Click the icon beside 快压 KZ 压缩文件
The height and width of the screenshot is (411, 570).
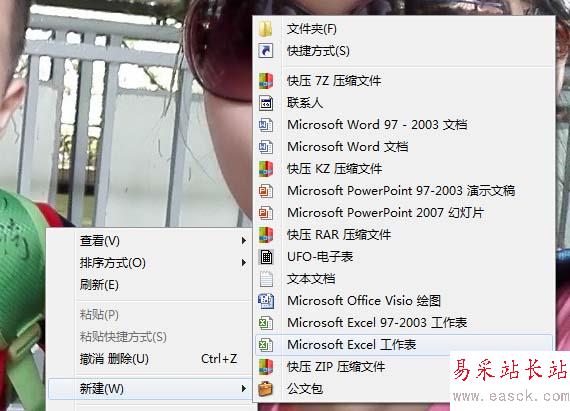pos(266,169)
